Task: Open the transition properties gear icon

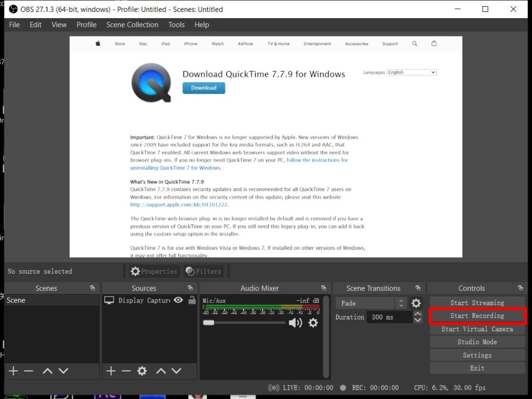Action: [x=416, y=303]
